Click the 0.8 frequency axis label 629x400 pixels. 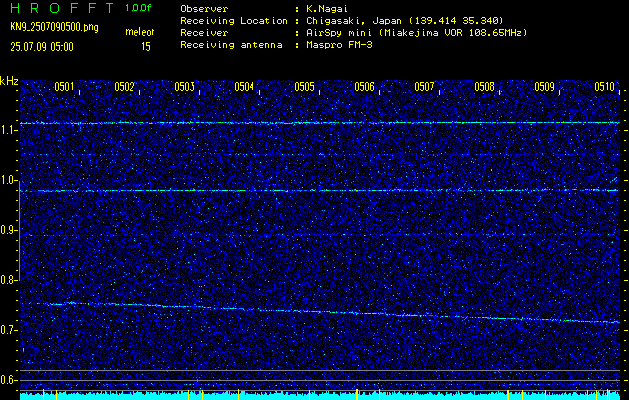click(x=9, y=280)
